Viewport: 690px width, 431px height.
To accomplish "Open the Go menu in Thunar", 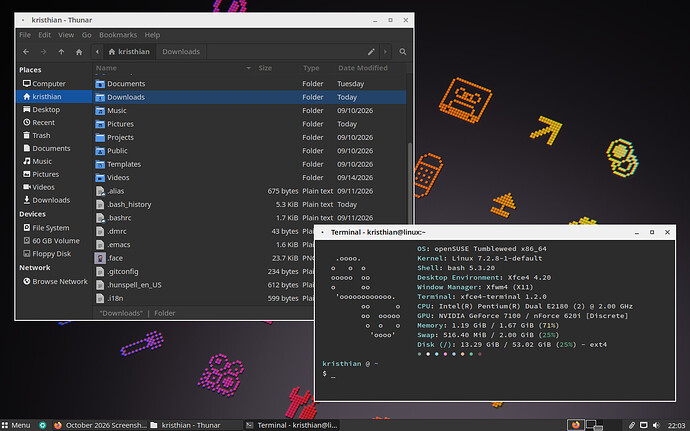I will click(86, 35).
